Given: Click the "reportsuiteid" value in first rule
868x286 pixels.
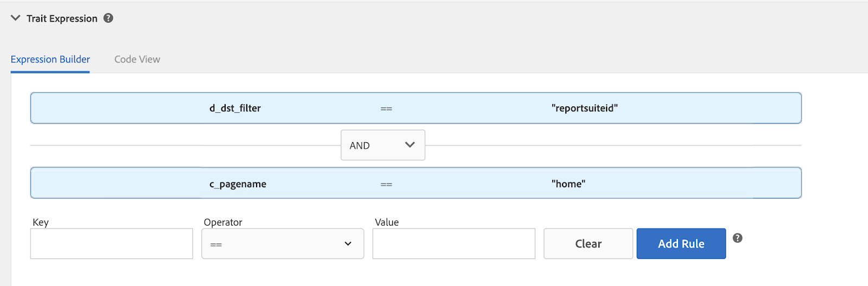Looking at the screenshot, I should pos(585,108).
